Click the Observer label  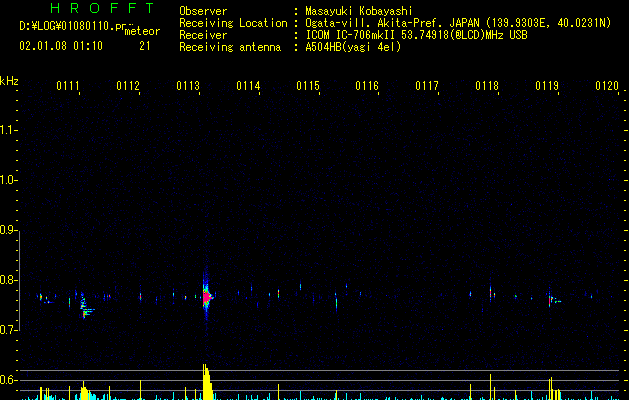point(203,11)
